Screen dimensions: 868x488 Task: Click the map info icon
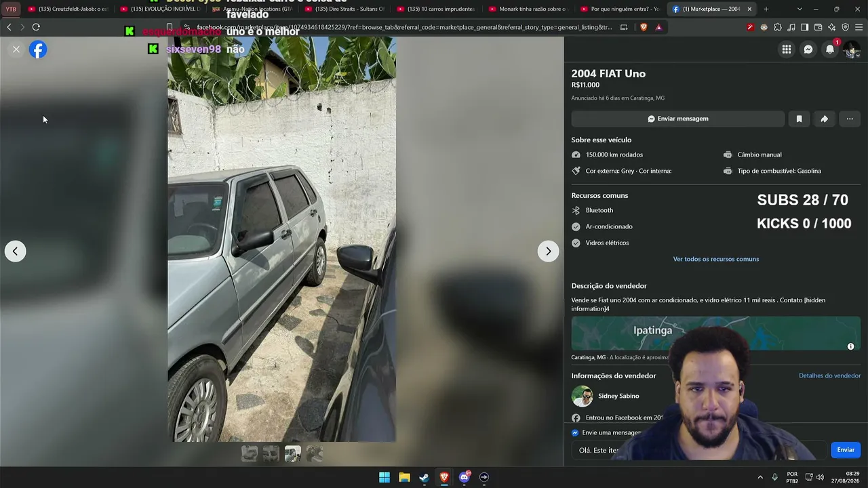tap(850, 346)
